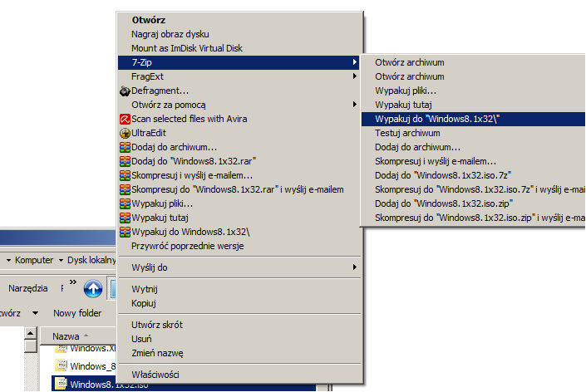Screen dimensions: 586x392
Task: Select Wytnij from the context menu
Action: (239, 289)
